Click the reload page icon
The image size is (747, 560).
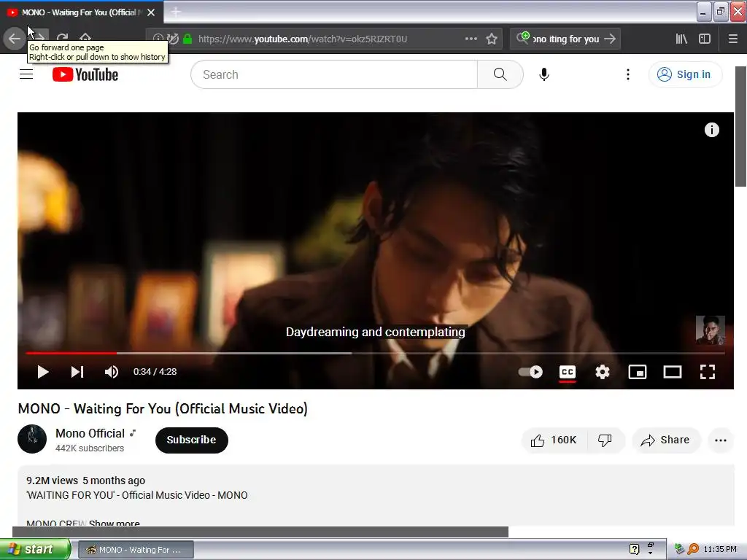[62, 38]
